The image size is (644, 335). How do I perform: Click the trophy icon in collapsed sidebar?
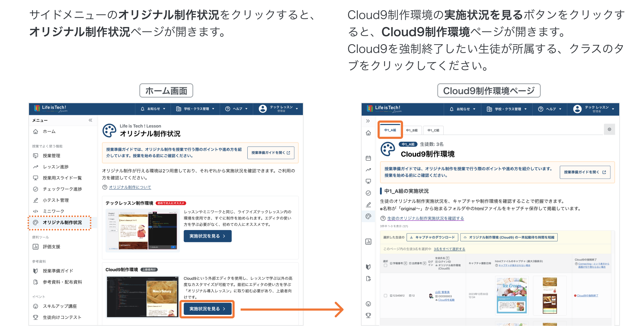[368, 315]
